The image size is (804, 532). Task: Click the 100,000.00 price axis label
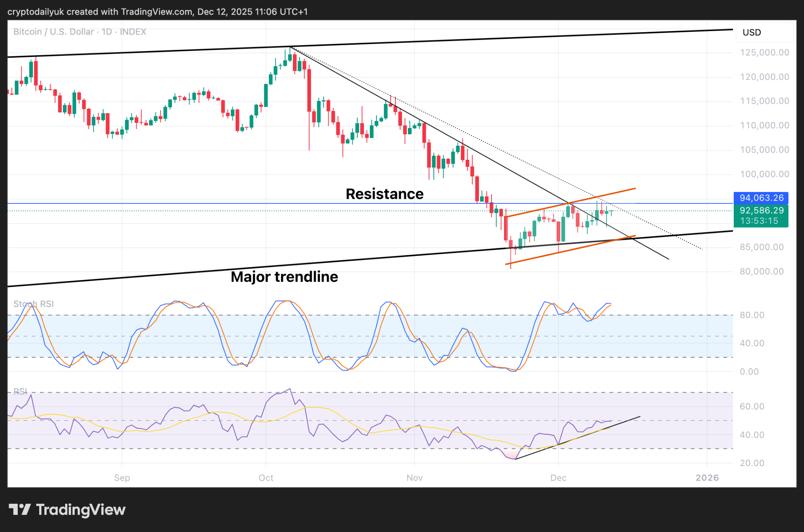pyautogui.click(x=764, y=174)
